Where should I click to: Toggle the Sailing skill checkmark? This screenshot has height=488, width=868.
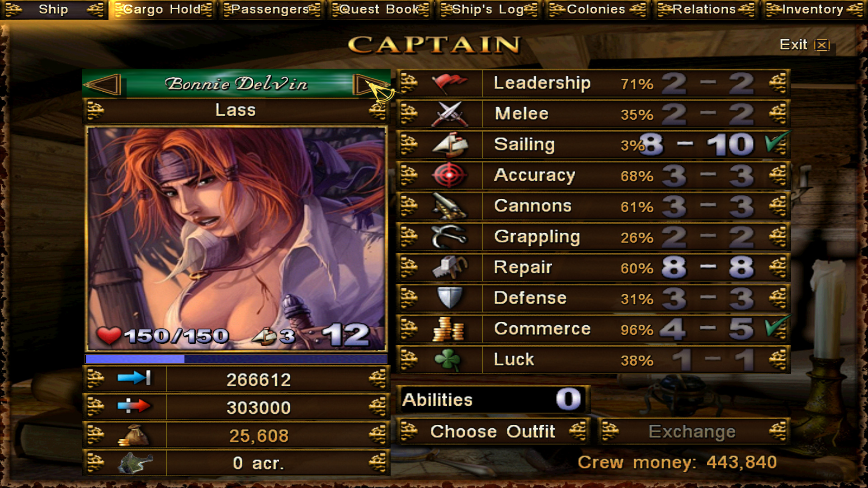(x=777, y=143)
